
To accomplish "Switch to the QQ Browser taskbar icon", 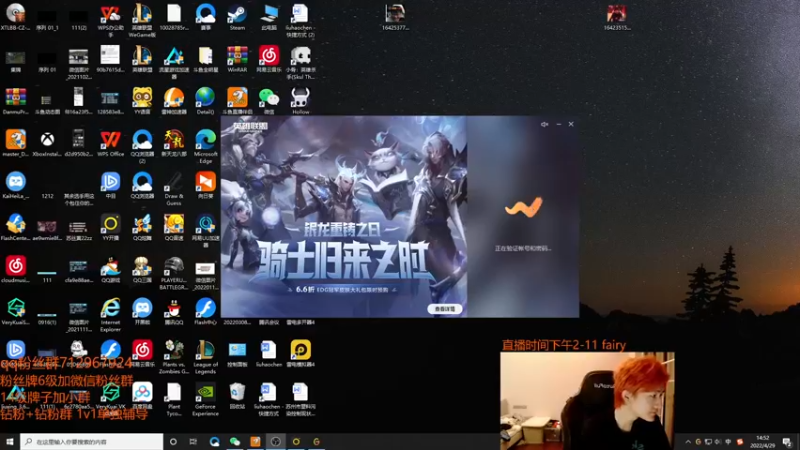I will tap(214, 441).
